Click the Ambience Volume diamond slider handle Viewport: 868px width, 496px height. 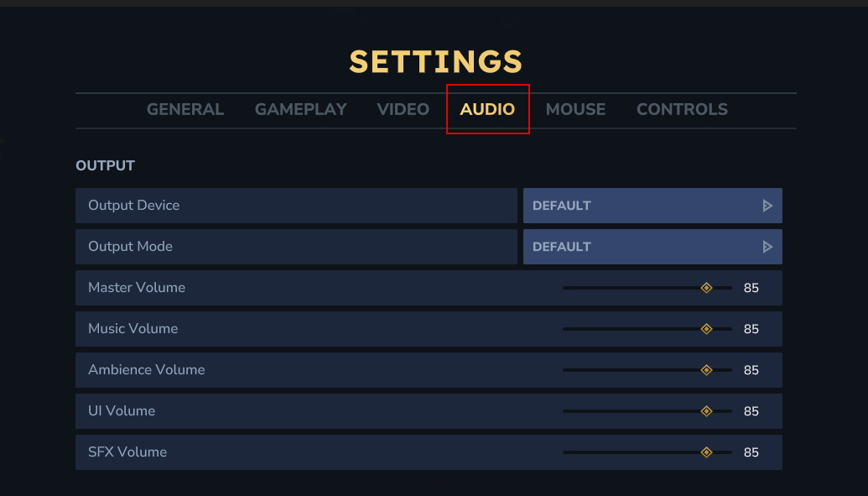pyautogui.click(x=706, y=370)
